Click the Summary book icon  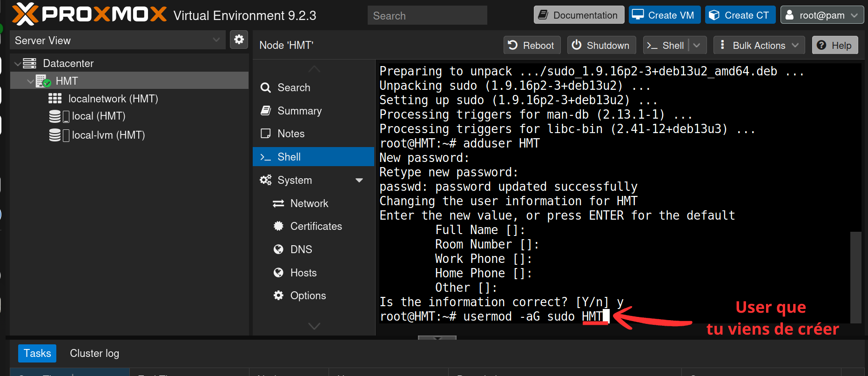(266, 111)
